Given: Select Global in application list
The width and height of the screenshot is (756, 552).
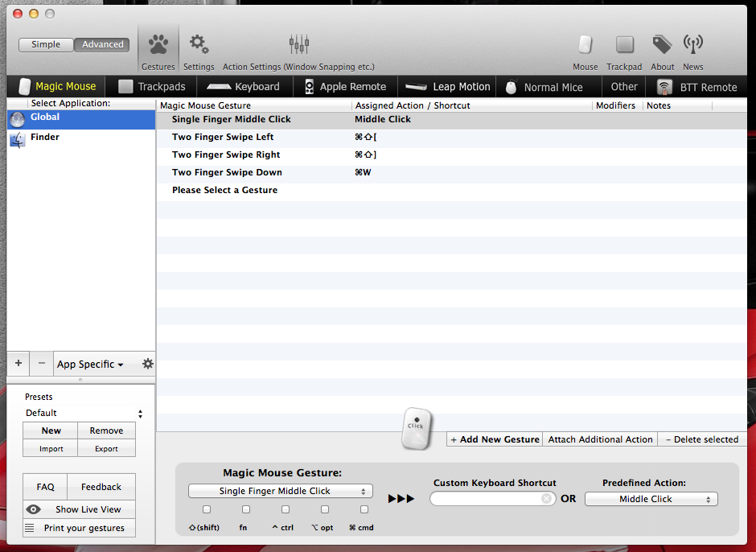Looking at the screenshot, I should pos(81,119).
